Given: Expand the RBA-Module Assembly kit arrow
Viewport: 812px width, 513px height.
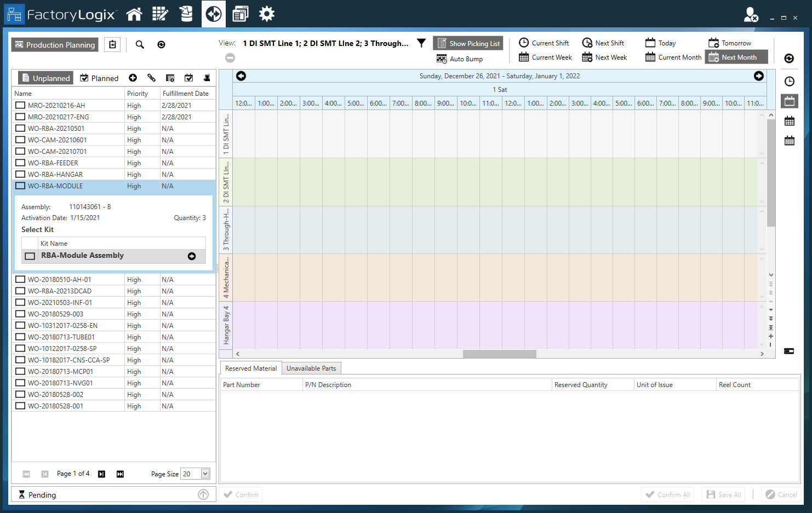Looking at the screenshot, I should [x=191, y=256].
